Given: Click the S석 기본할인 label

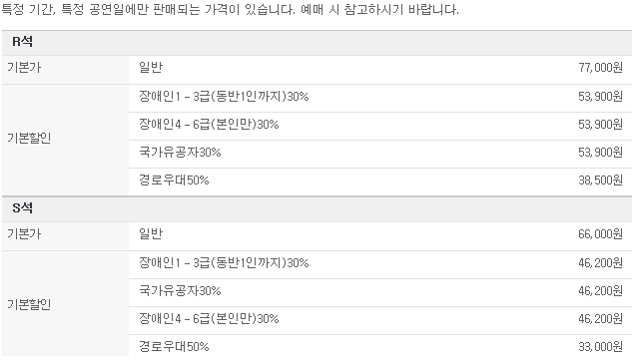Looking at the screenshot, I should 29,304.
